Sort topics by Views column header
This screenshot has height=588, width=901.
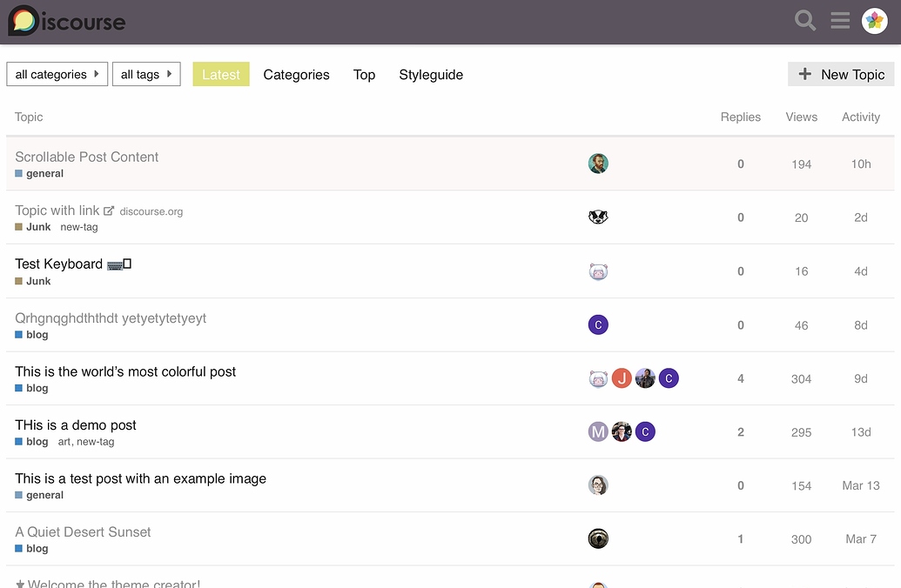[x=801, y=117]
